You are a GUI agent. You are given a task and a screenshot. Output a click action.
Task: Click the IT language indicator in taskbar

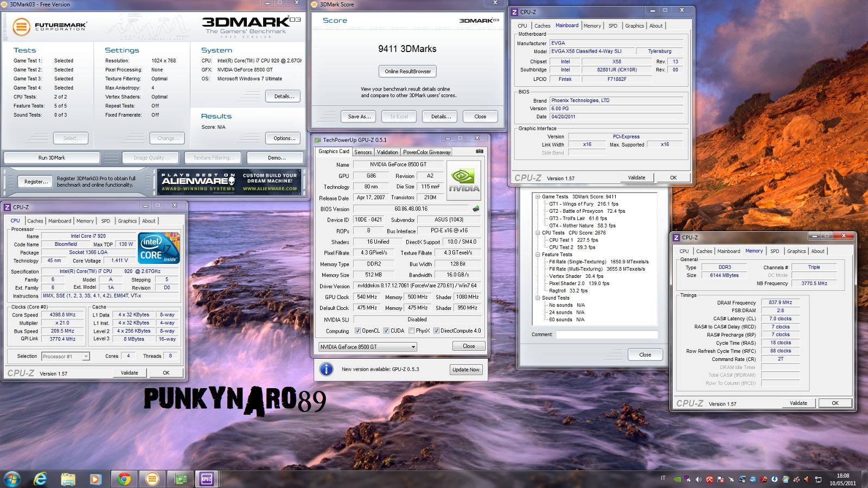pyautogui.click(x=663, y=478)
